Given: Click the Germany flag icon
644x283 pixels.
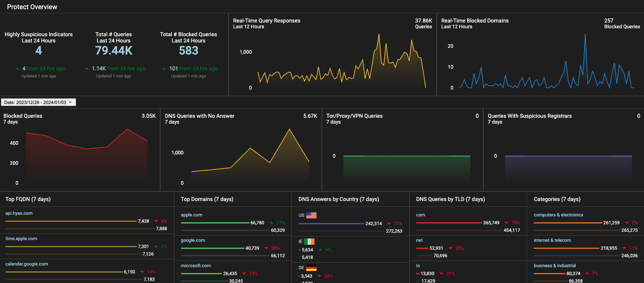Looking at the screenshot, I should point(311,268).
